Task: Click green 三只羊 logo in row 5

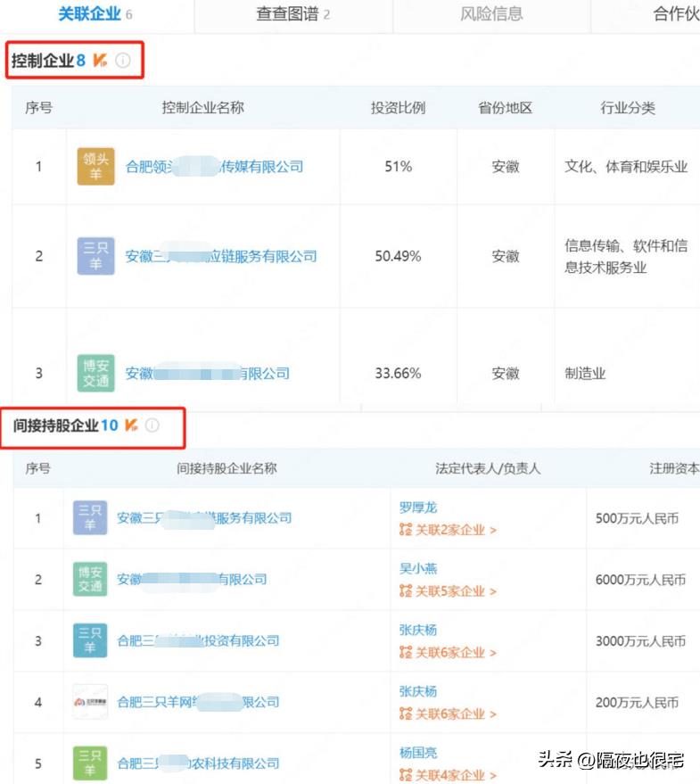Action: 90,763
